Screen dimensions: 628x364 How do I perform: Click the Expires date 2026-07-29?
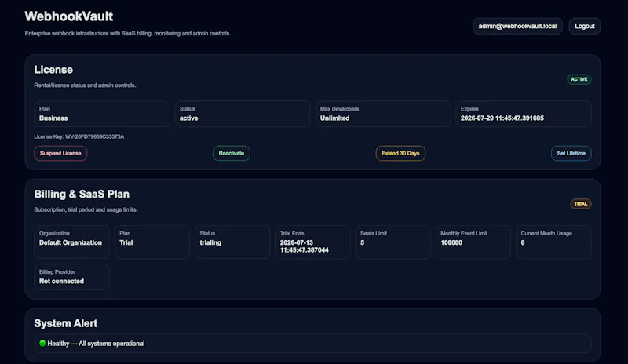click(x=502, y=118)
